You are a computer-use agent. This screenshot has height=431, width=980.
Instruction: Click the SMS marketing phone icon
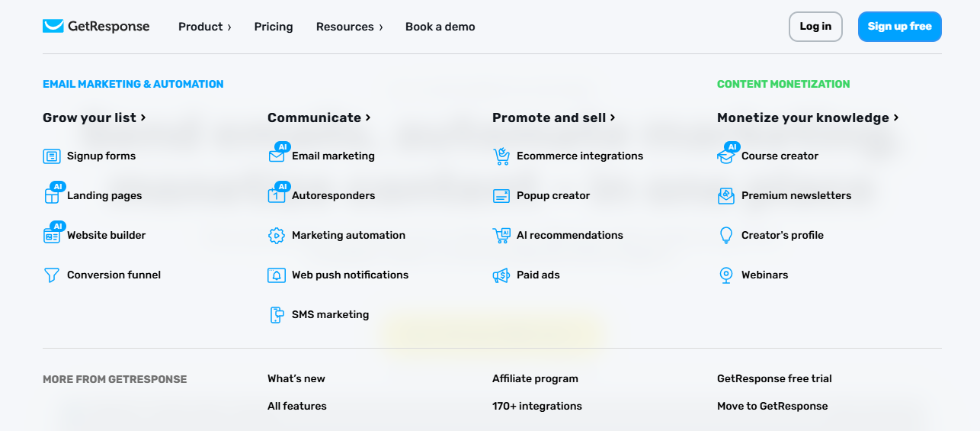(x=277, y=315)
